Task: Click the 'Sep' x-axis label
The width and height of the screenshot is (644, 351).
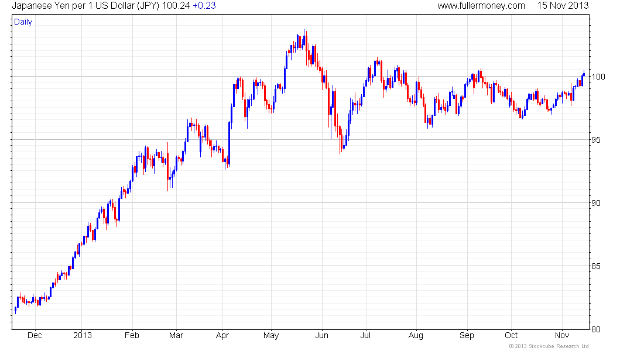Action: (467, 335)
